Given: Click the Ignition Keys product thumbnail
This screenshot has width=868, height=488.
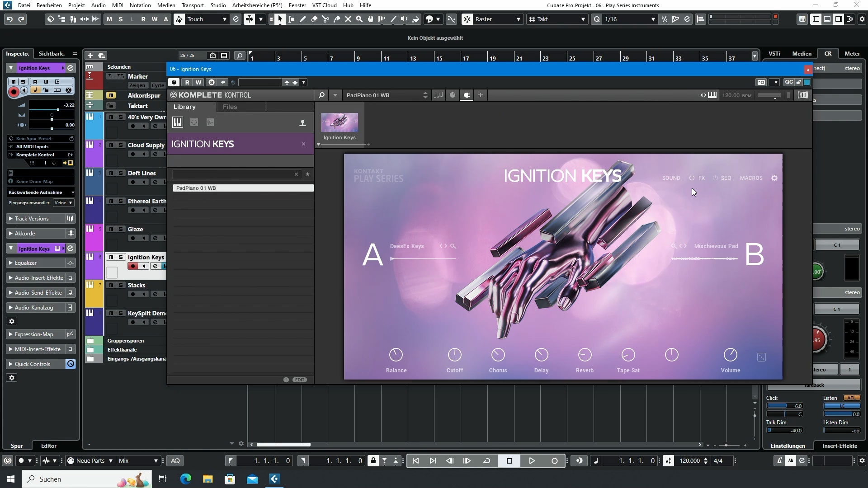Looking at the screenshot, I should 340,122.
